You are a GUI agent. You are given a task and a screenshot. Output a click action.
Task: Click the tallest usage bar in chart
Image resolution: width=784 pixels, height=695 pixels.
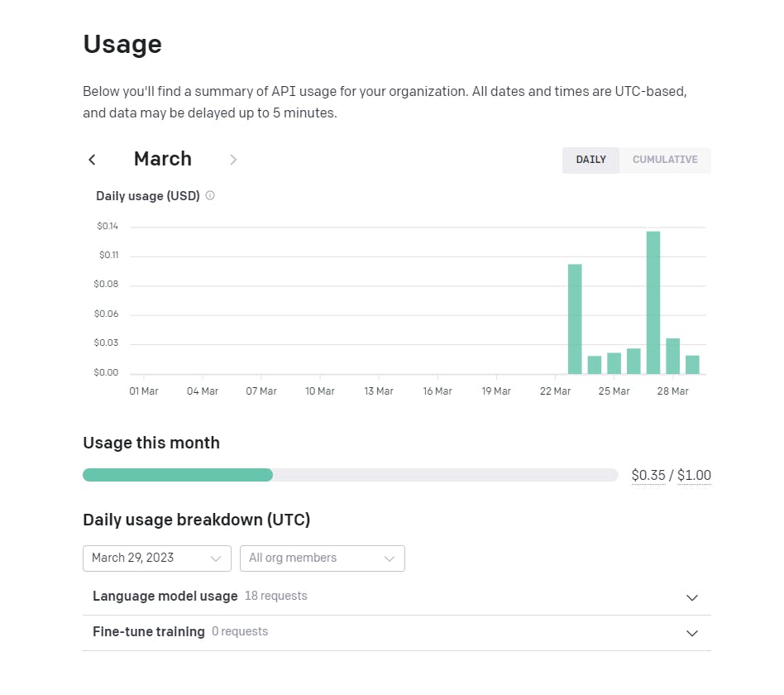[653, 302]
